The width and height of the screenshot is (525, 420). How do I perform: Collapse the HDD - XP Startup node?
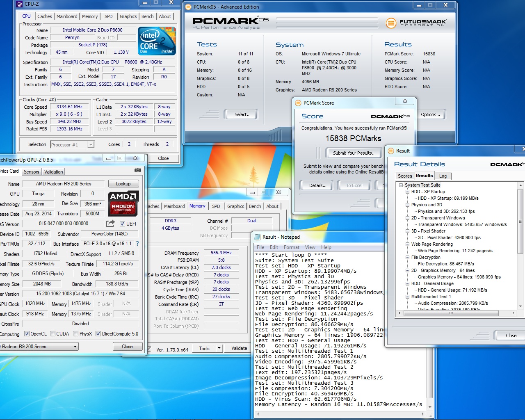(x=407, y=192)
